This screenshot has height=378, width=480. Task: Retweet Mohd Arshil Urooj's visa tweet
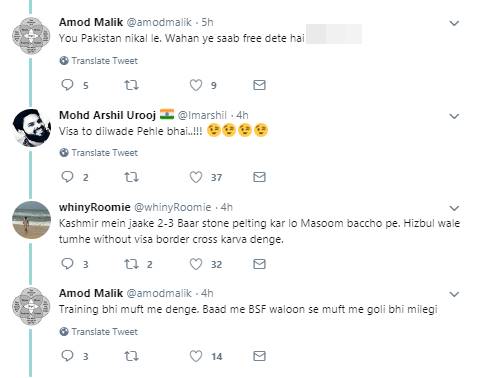pyautogui.click(x=131, y=177)
